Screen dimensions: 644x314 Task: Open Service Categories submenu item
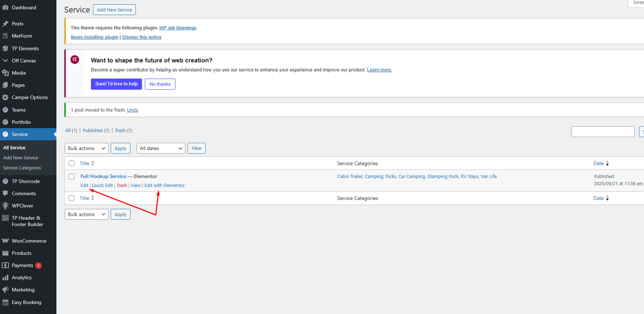point(22,168)
